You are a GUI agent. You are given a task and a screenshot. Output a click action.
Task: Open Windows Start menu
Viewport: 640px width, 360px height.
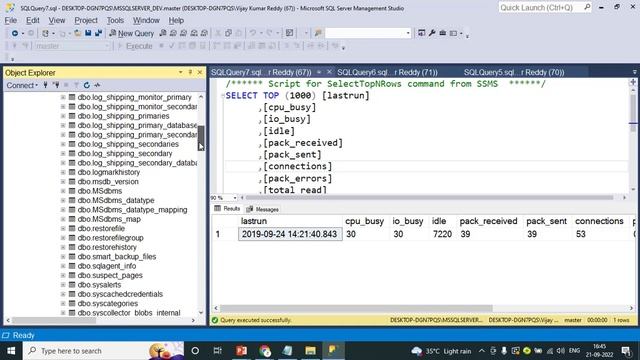[11, 351]
